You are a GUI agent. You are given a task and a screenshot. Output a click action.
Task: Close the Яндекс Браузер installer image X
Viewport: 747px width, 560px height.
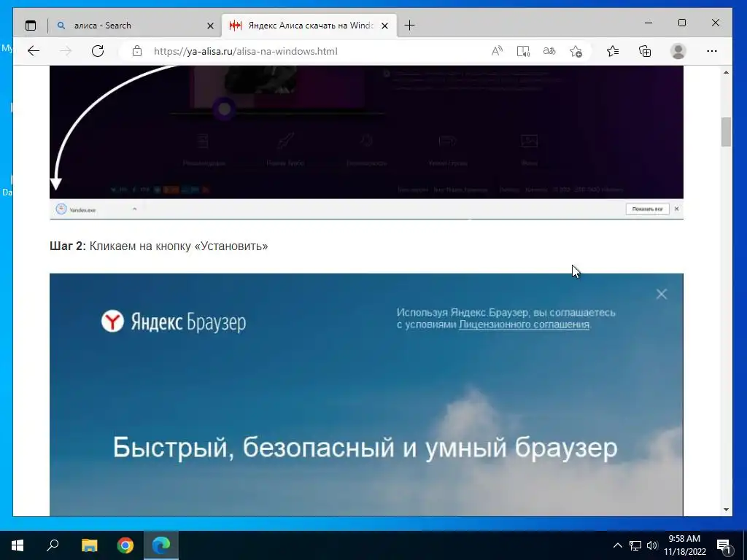click(661, 295)
